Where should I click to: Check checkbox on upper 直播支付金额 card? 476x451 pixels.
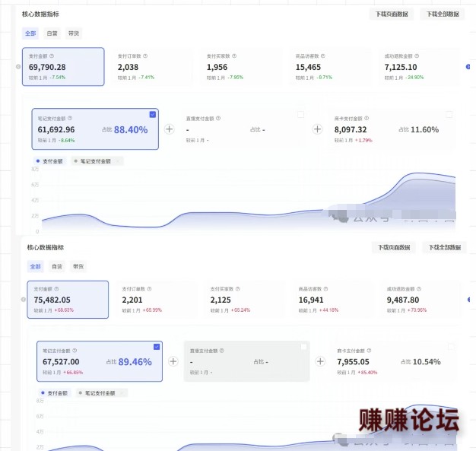[x=301, y=115]
